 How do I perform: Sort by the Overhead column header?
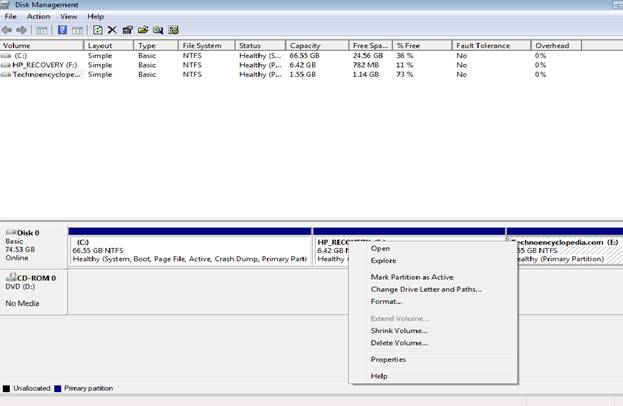tap(556, 45)
